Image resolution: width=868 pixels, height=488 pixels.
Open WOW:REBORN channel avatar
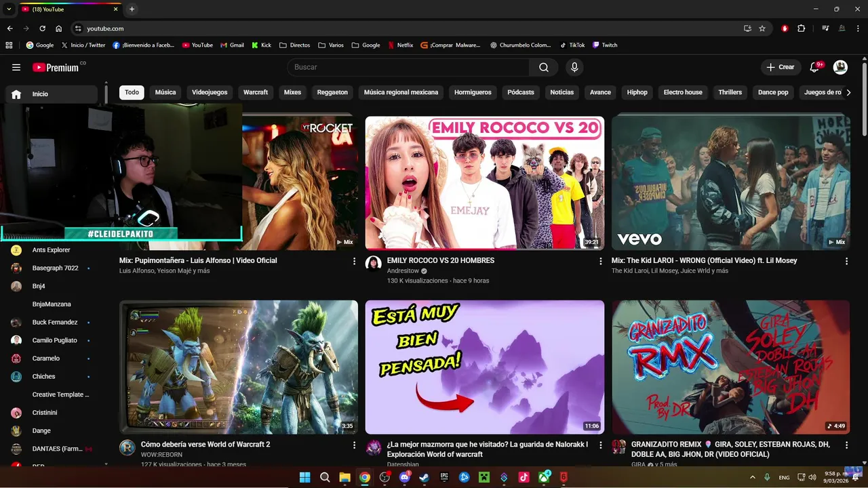[x=127, y=447]
